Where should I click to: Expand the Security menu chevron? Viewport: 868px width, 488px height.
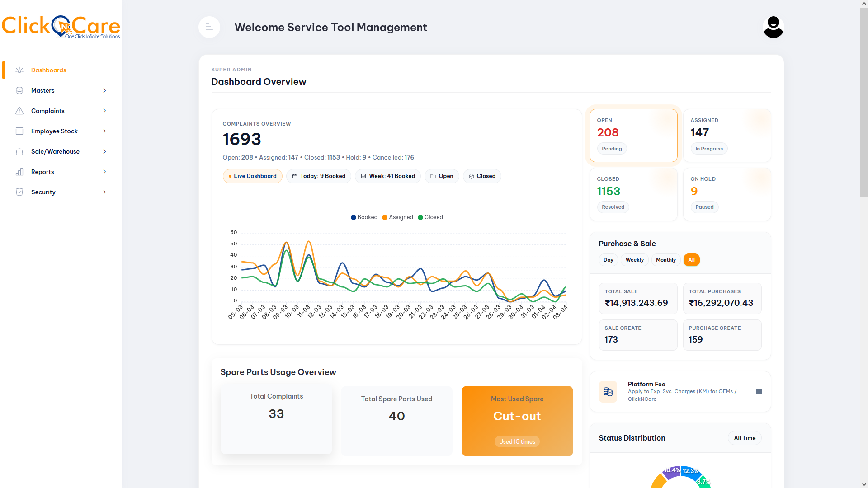point(104,192)
